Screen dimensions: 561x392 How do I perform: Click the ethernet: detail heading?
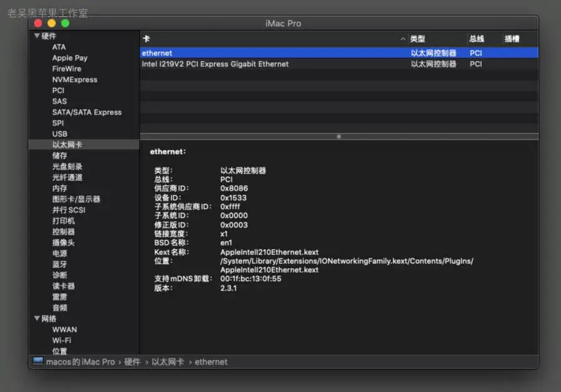(168, 151)
